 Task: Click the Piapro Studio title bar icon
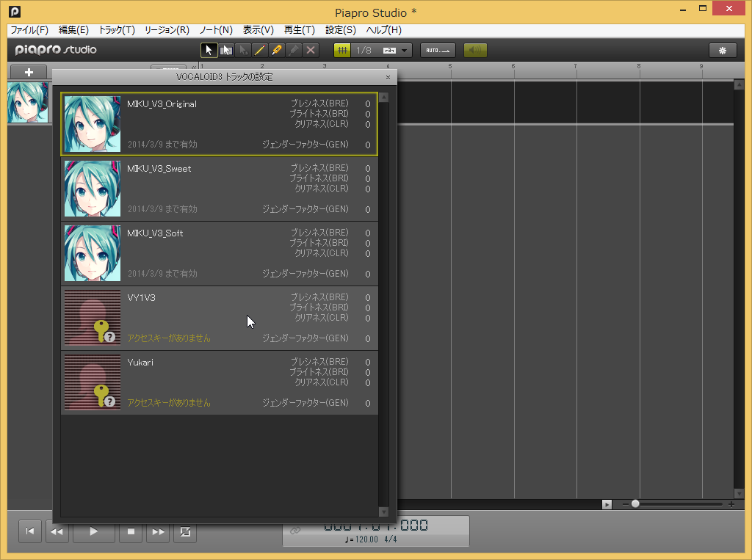[15, 12]
